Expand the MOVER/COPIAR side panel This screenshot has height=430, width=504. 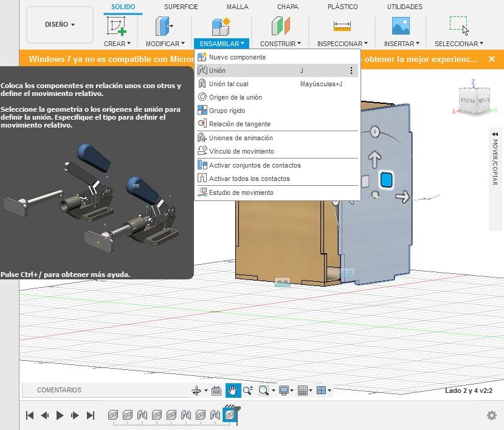(494, 135)
